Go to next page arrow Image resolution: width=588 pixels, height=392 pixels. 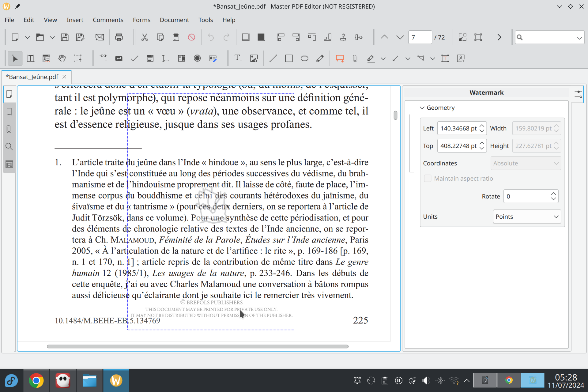click(x=400, y=37)
